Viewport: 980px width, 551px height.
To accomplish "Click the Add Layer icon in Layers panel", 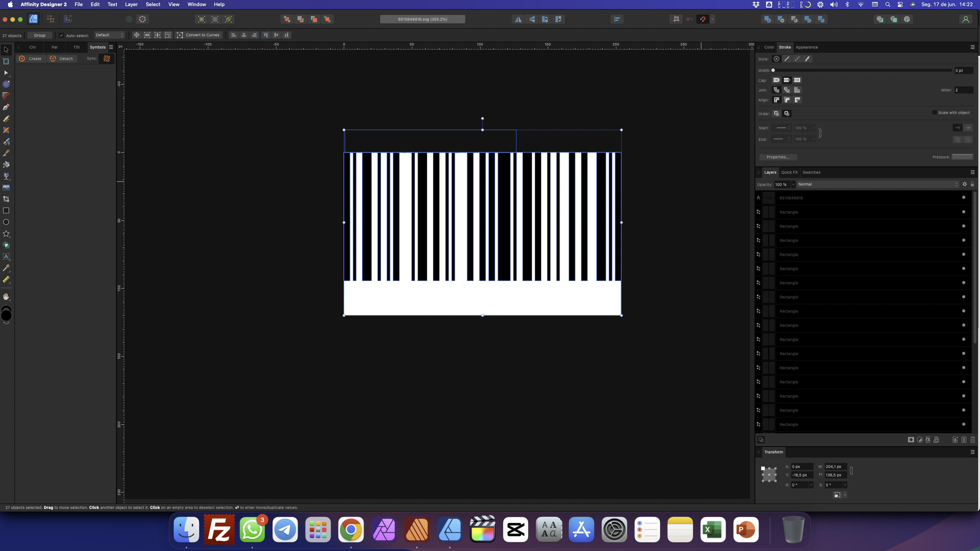I will 955,440.
